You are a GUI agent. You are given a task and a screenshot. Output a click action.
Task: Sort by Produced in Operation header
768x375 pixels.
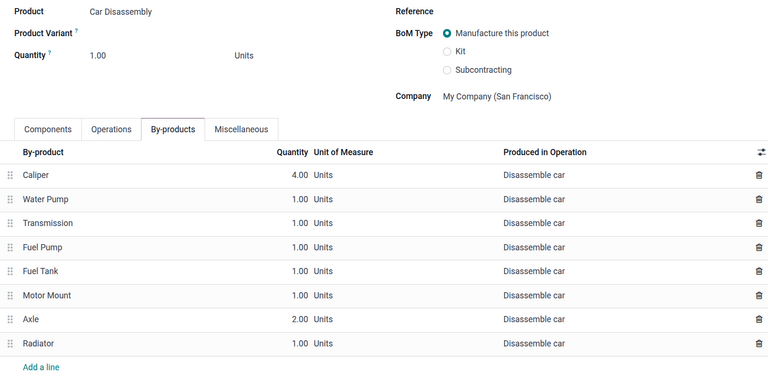tap(545, 152)
